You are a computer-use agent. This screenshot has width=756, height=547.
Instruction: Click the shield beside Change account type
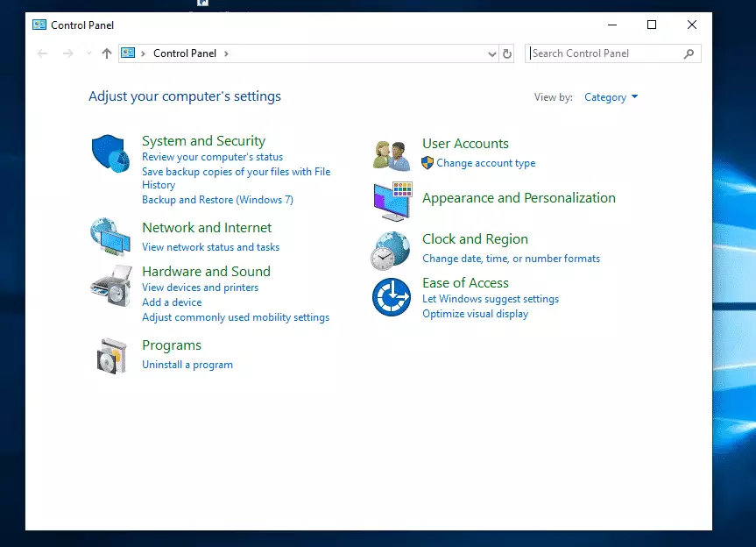pos(427,163)
